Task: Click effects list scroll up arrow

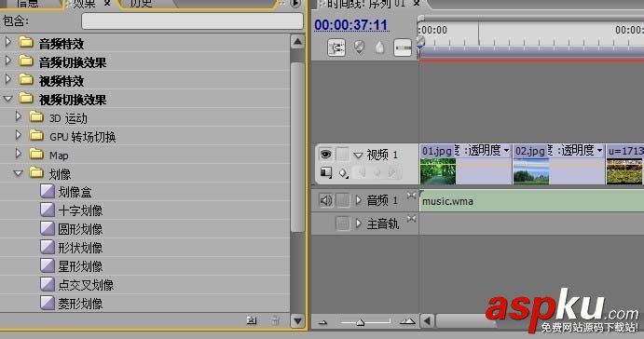Action: [x=297, y=42]
